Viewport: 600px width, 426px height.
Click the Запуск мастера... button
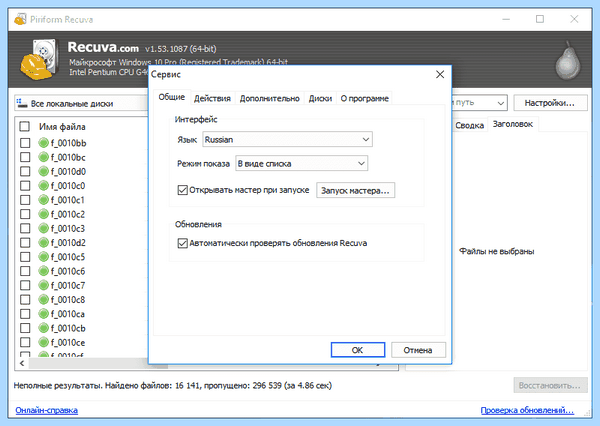[x=355, y=190]
